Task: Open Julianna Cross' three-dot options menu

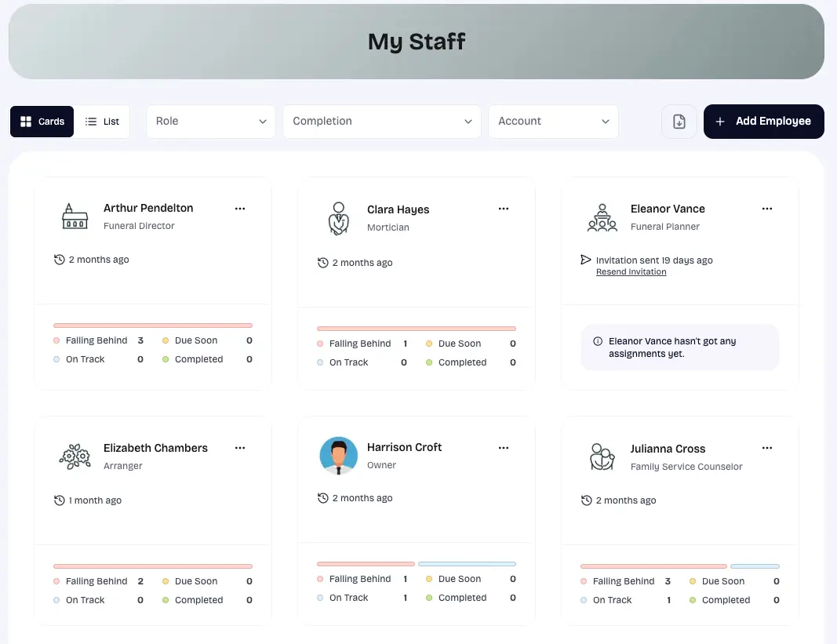Action: pyautogui.click(x=767, y=448)
